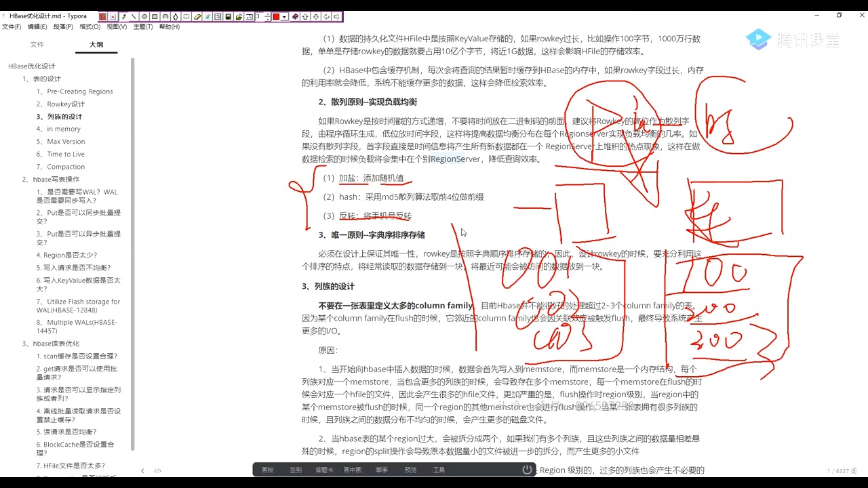Image resolution: width=868 pixels, height=488 pixels.
Task: Click 画中画 on bottom toolbar
Action: pos(353,470)
